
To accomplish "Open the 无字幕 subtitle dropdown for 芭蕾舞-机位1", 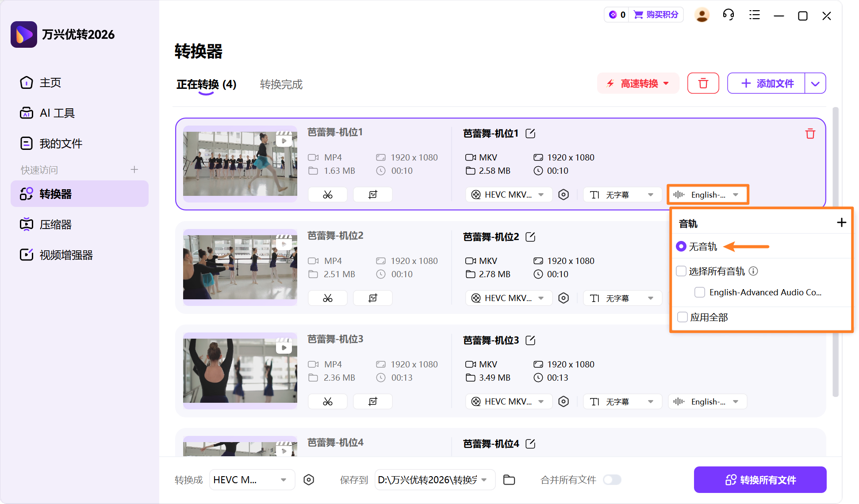I will [x=621, y=195].
